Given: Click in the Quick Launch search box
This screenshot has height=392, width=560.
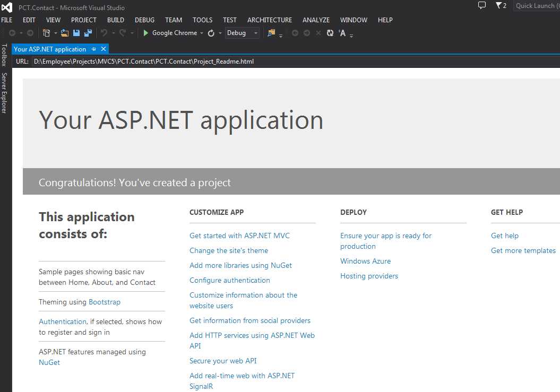Looking at the screenshot, I should tap(537, 5).
